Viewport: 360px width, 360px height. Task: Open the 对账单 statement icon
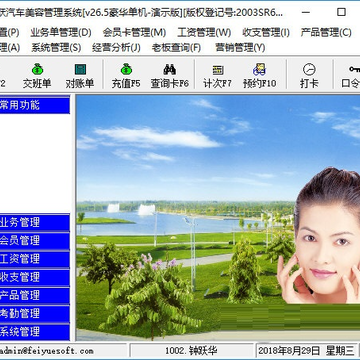point(80,70)
